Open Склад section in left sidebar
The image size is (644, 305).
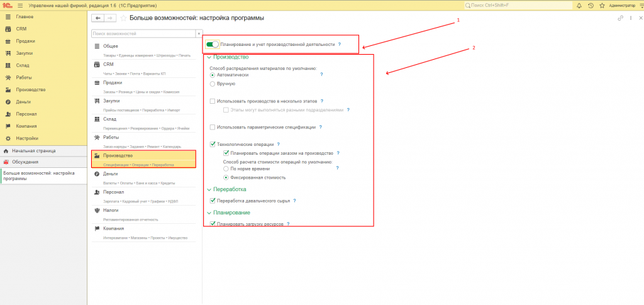23,65
